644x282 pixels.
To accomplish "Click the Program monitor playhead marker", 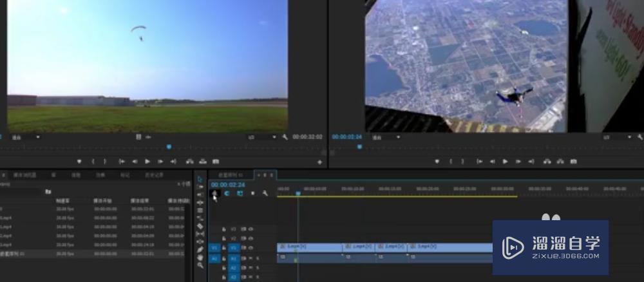I will tap(360, 147).
